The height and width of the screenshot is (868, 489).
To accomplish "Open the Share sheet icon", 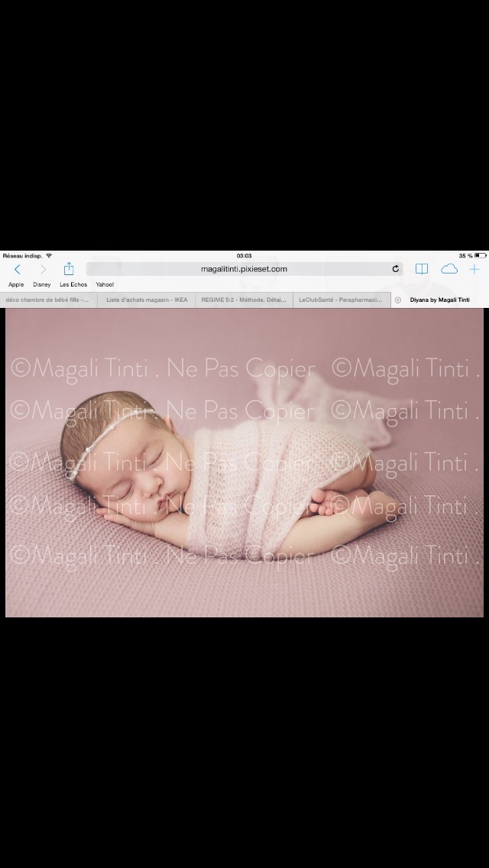I will pos(69,269).
